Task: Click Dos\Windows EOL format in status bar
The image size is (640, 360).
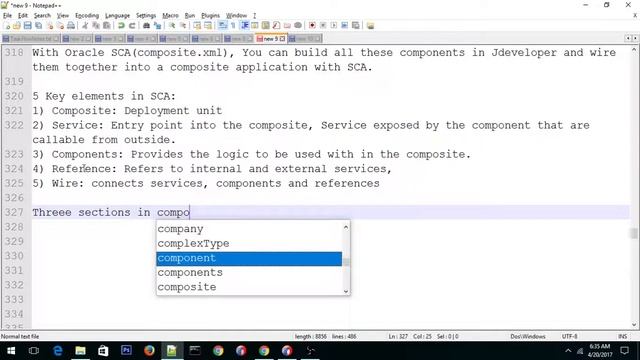Action: pyautogui.click(x=527, y=336)
